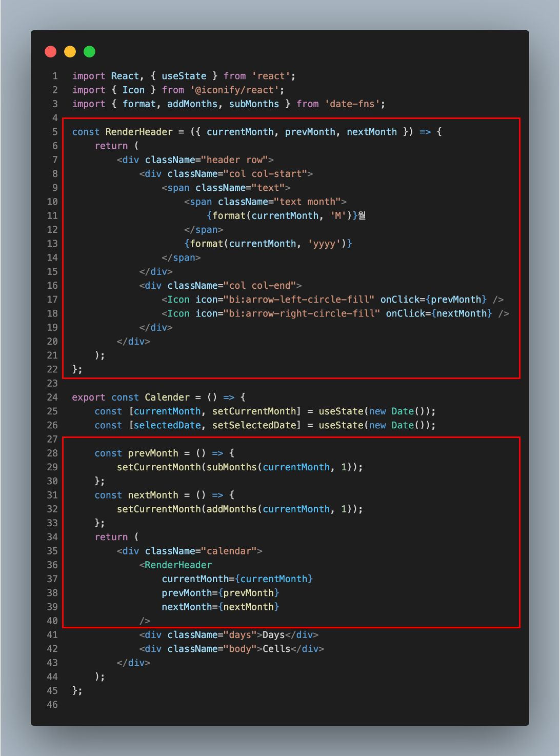
Task: Click currentMonth={currentMonth} prop
Action: tap(237, 579)
